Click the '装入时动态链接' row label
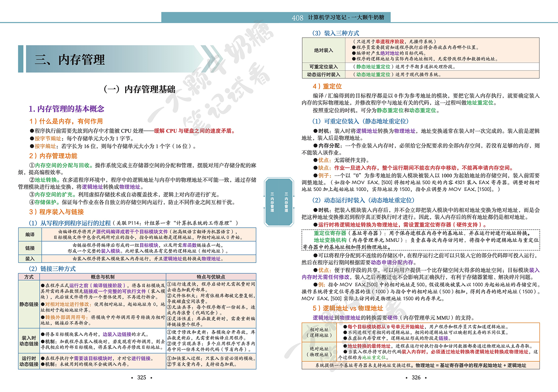Viewport: 558px width, 392px height. coord(29,341)
